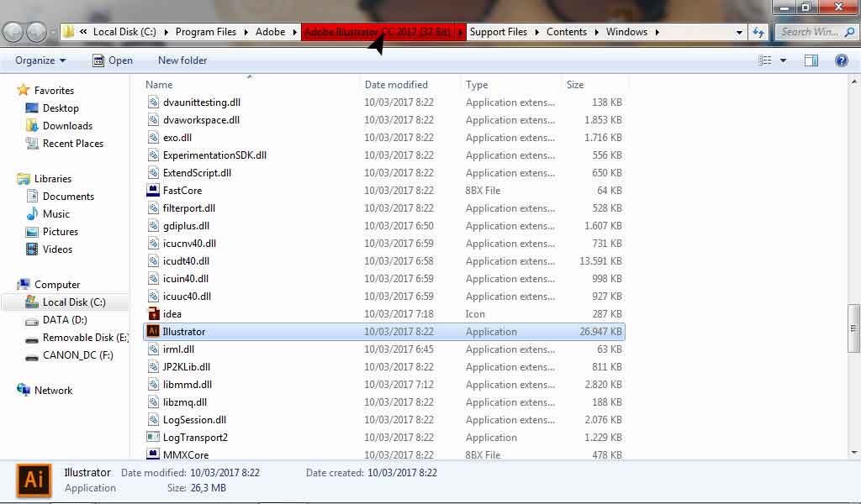Select the file filterport.dll
This screenshot has width=861, height=504.
(189, 207)
